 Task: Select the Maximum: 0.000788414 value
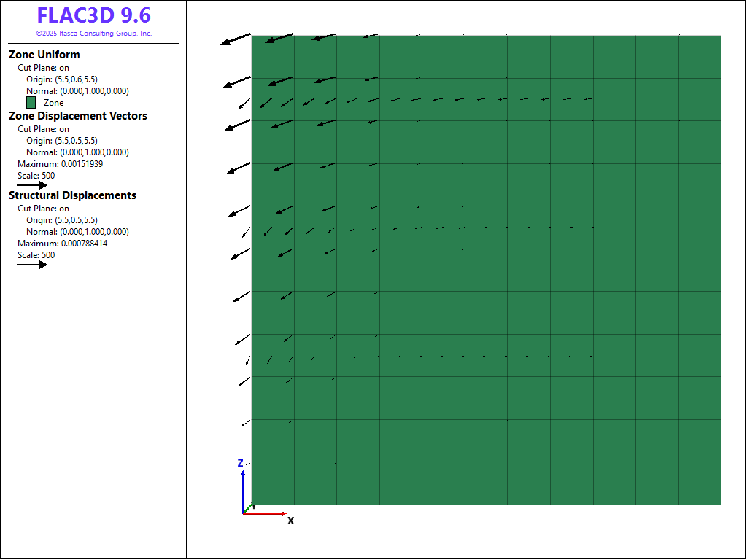[62, 244]
